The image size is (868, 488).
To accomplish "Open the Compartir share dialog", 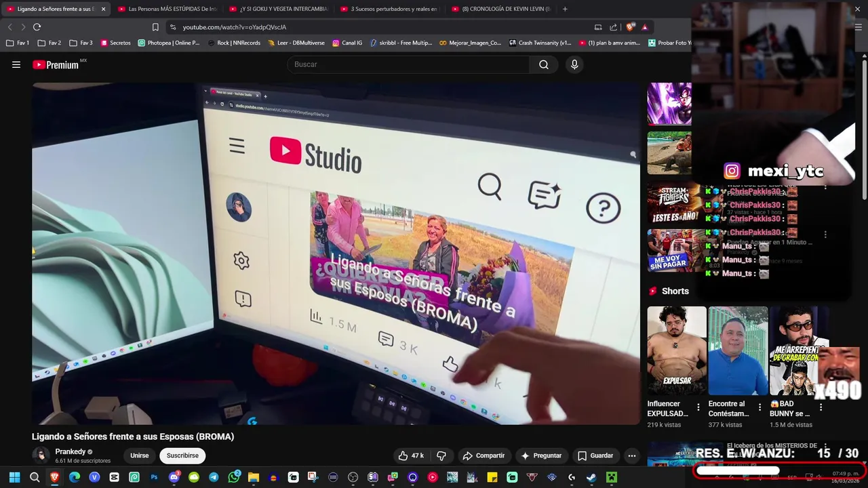I will point(484,455).
